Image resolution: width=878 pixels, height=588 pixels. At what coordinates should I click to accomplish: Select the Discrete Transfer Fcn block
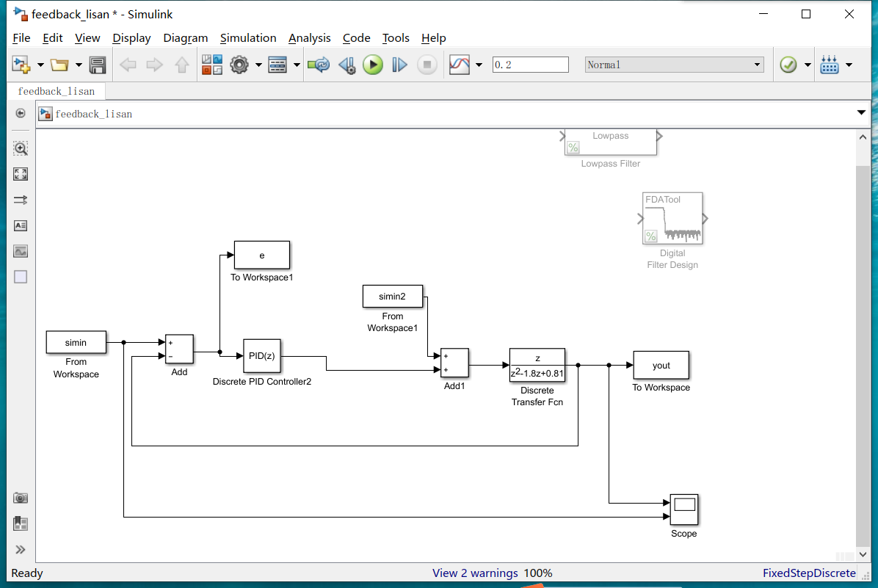(x=537, y=365)
